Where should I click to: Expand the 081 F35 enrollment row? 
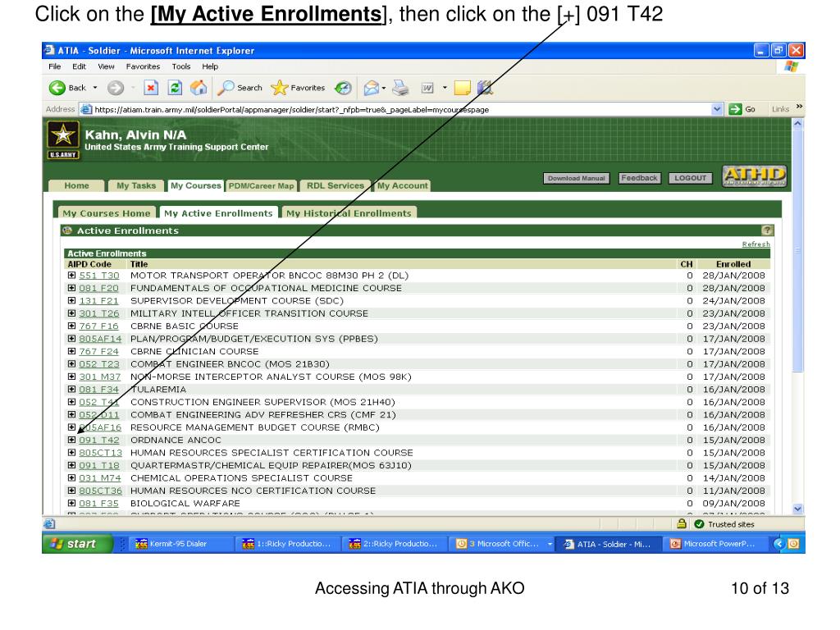(72, 503)
